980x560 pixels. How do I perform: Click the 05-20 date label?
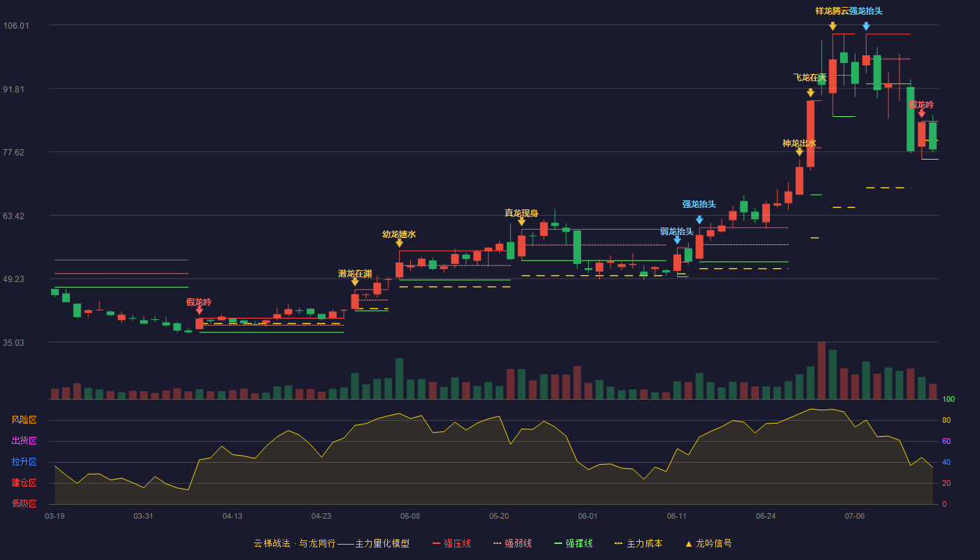(499, 516)
